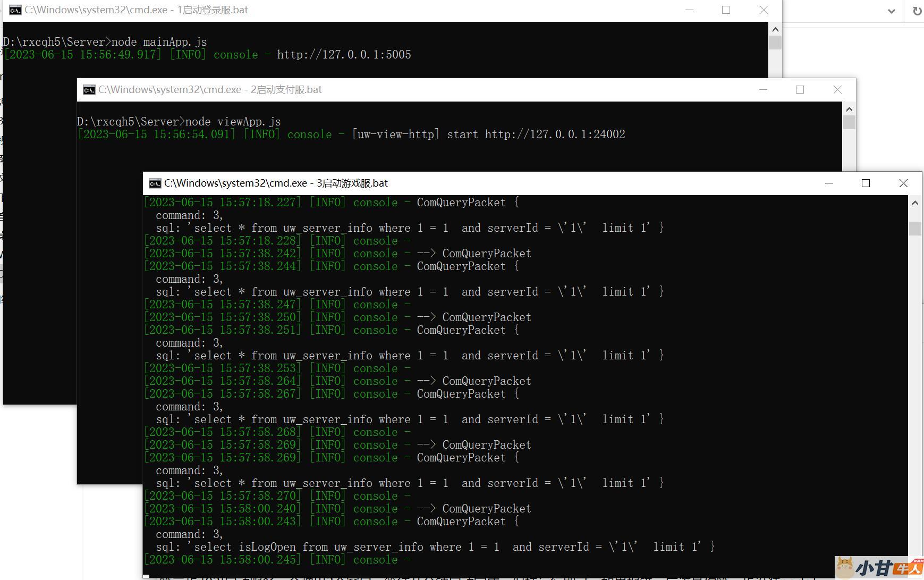The height and width of the screenshot is (580, 924).
Task: Click the scrollbar thumb in 3启动游戏服.bat window
Action: click(x=915, y=228)
